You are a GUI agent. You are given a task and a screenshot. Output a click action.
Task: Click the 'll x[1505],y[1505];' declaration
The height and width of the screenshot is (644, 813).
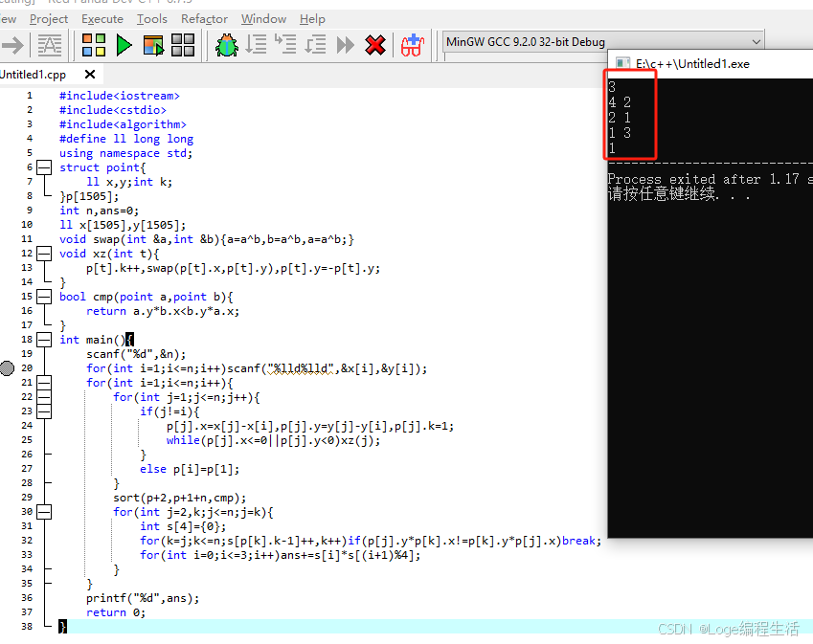pyautogui.click(x=123, y=225)
